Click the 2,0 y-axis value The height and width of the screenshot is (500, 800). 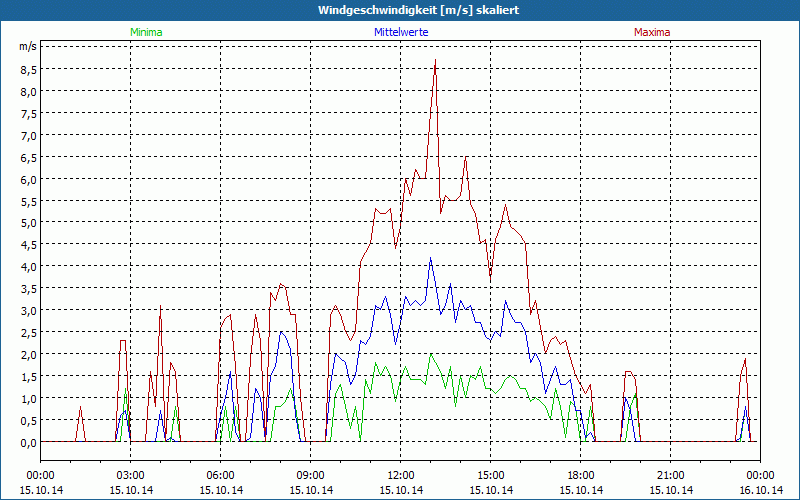[29, 355]
